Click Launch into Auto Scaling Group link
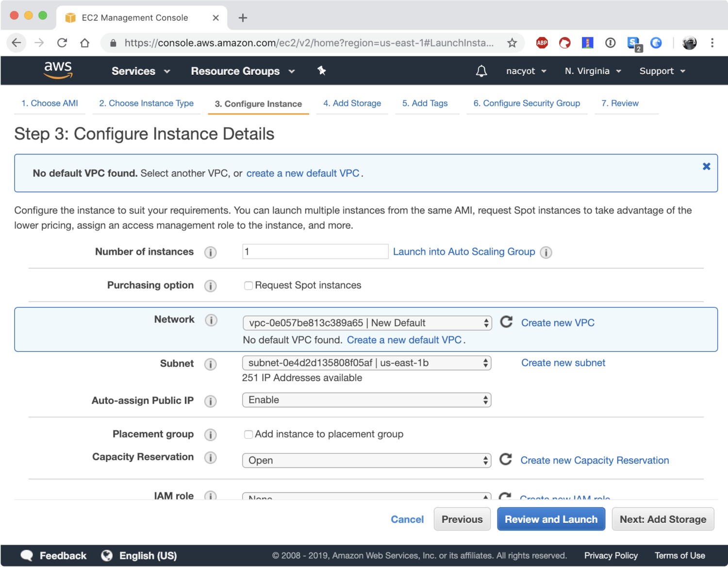Viewport: 728px width, 567px height. (464, 251)
